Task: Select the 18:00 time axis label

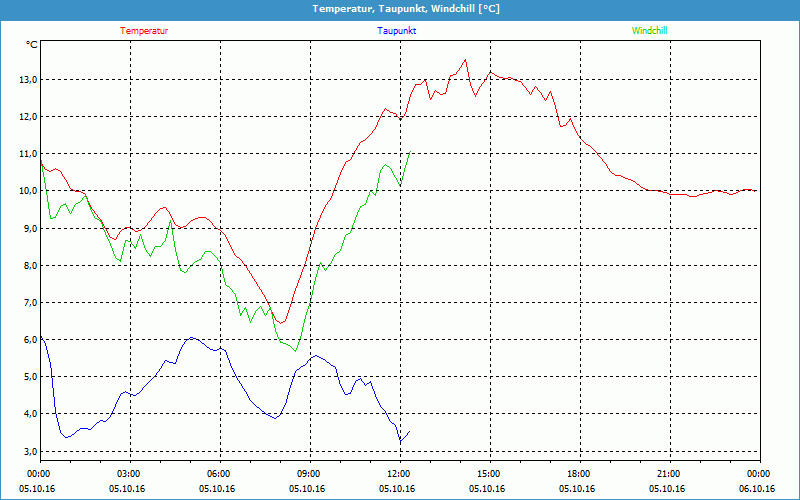Action: 579,474
